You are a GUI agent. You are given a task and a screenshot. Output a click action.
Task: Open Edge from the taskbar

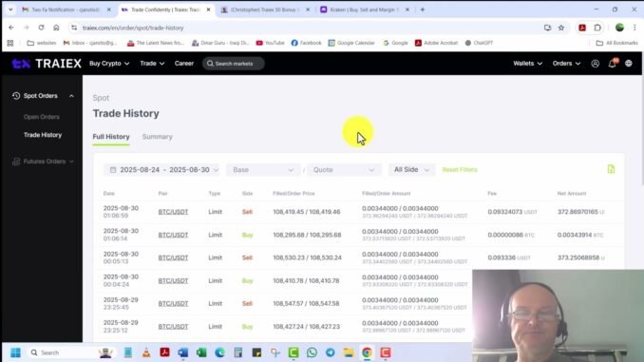point(219,352)
